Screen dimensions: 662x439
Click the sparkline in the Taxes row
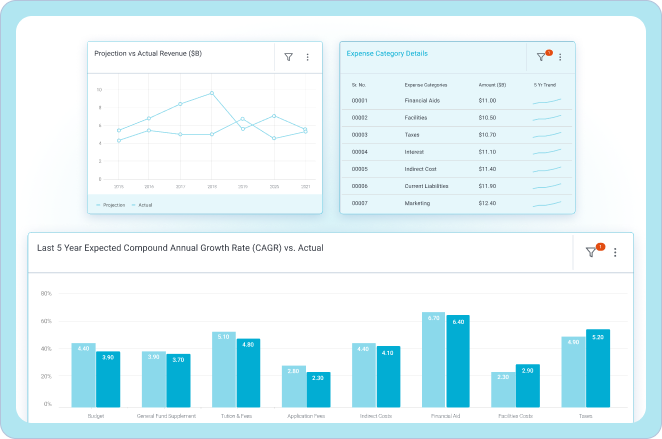(546, 135)
